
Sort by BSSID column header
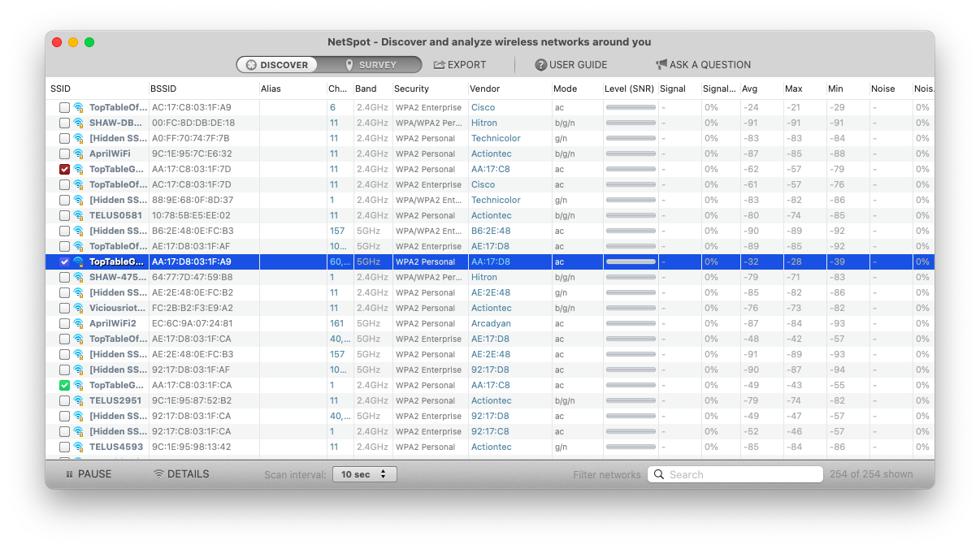[203, 89]
